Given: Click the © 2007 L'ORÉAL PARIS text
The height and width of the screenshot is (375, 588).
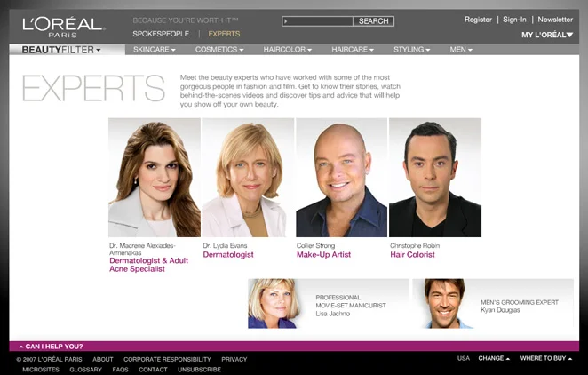Looking at the screenshot, I should click(x=49, y=359).
